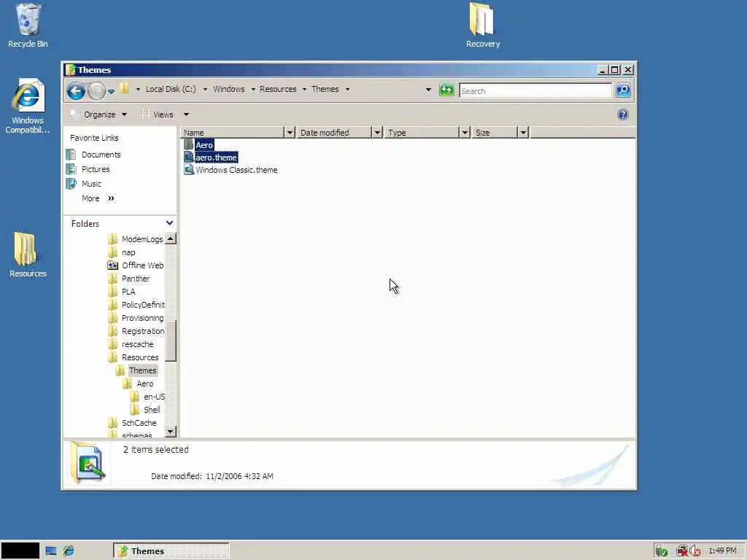
Task: Open Size column filter dropdown
Action: [523, 133]
